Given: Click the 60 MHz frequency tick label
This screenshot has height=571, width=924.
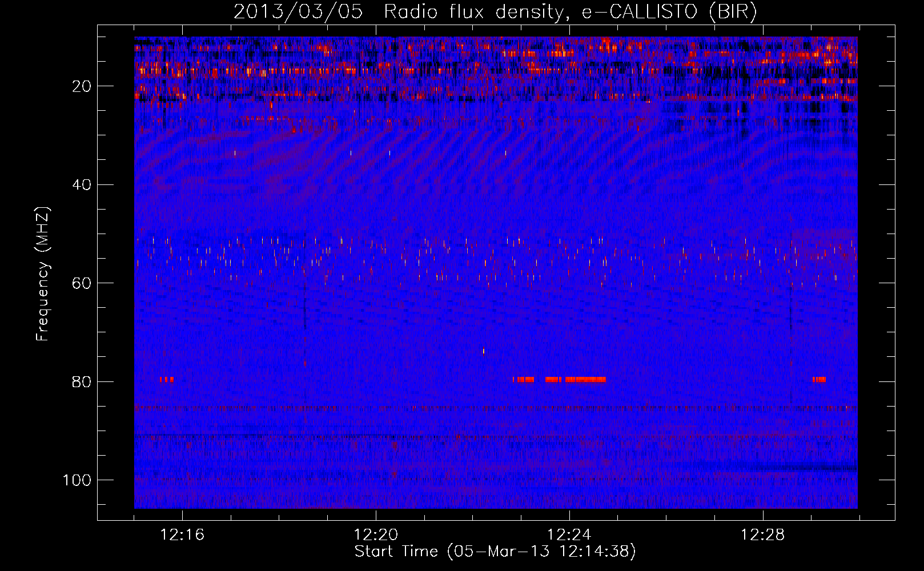Looking at the screenshot, I should click(82, 283).
